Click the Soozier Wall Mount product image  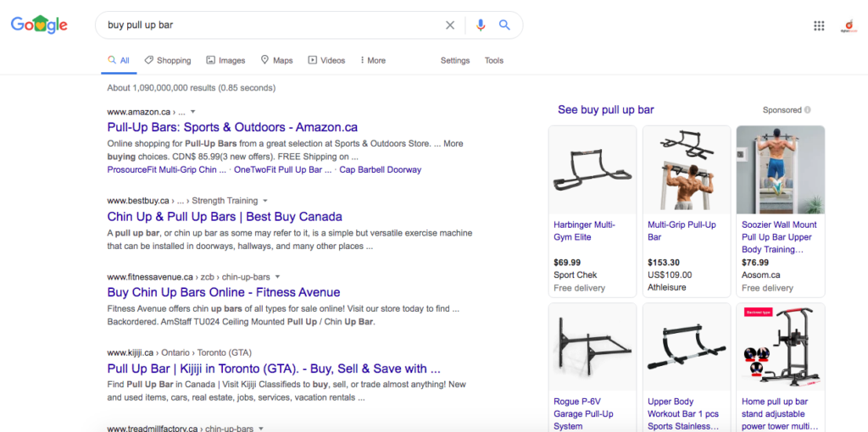click(781, 169)
